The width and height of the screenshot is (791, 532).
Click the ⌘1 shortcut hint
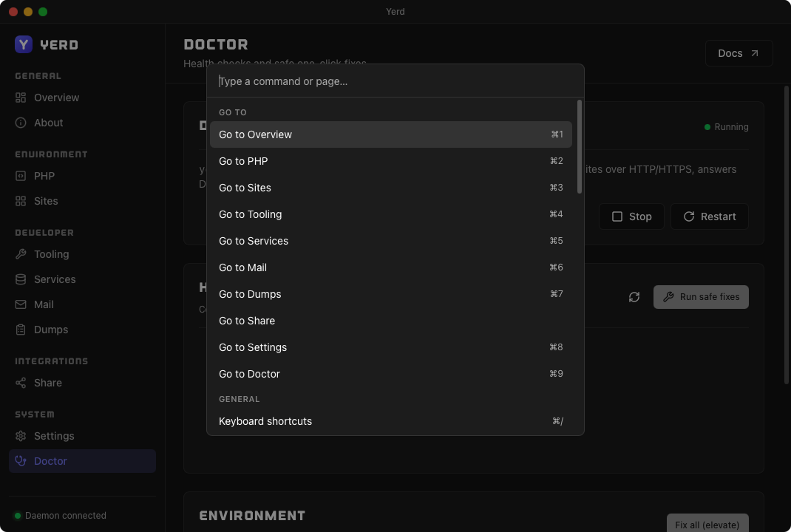point(557,134)
